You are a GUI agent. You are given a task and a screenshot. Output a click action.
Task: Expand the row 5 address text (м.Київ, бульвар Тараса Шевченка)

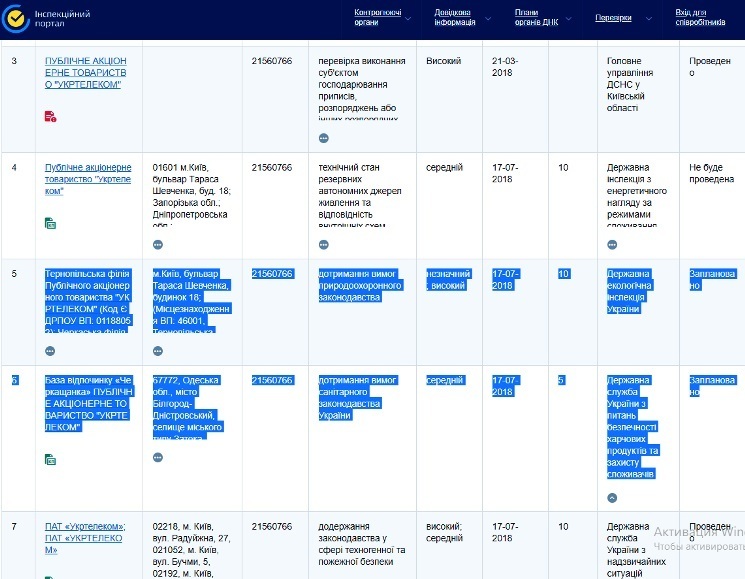click(x=158, y=351)
